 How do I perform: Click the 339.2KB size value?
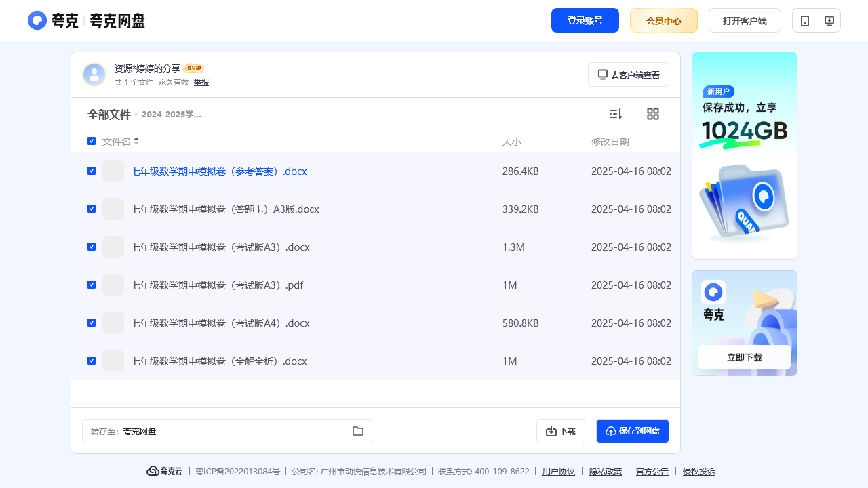pyautogui.click(x=521, y=209)
